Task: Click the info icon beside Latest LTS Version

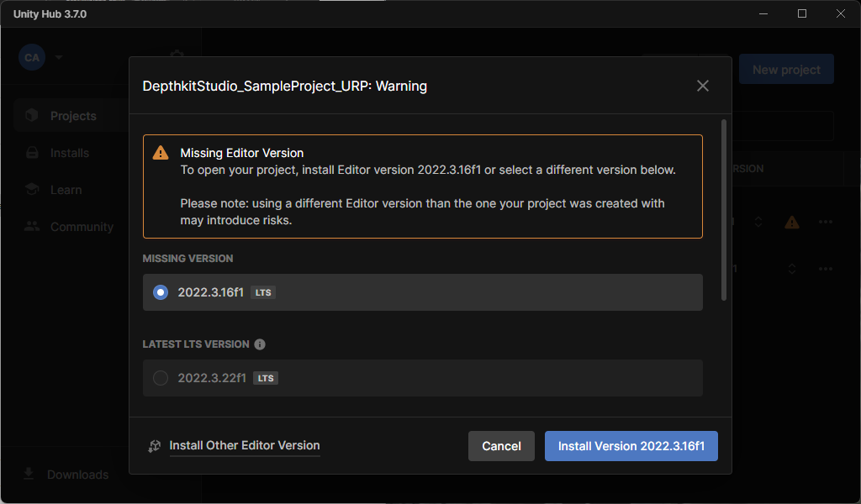Action: pyautogui.click(x=260, y=344)
